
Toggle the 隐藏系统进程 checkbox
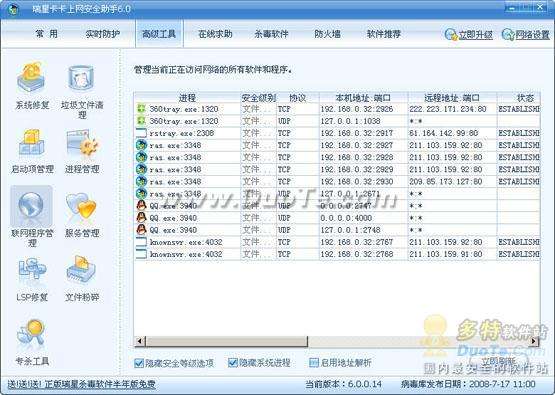pyautogui.click(x=233, y=363)
